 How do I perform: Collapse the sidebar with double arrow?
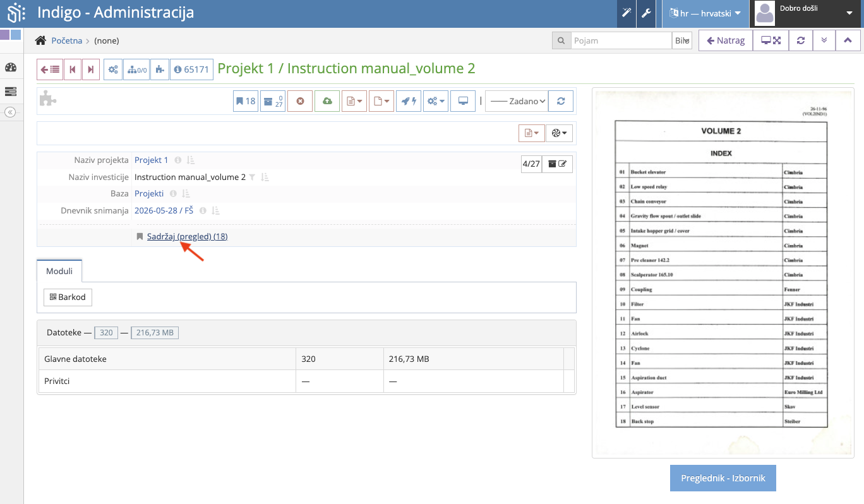[x=10, y=112]
